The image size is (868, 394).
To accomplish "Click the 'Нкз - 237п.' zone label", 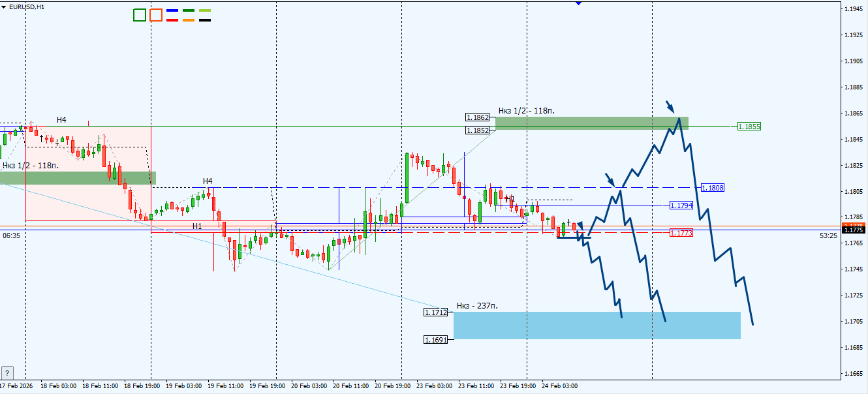I will pyautogui.click(x=478, y=305).
